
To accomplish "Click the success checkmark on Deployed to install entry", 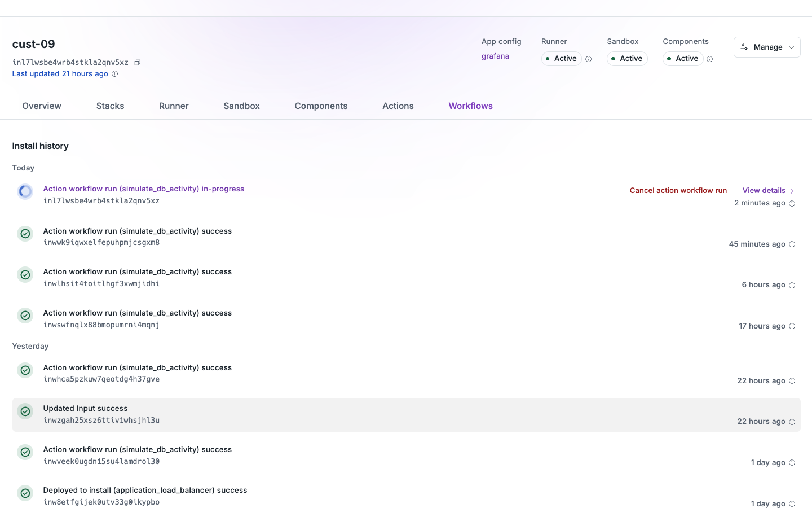I will 25,493.
